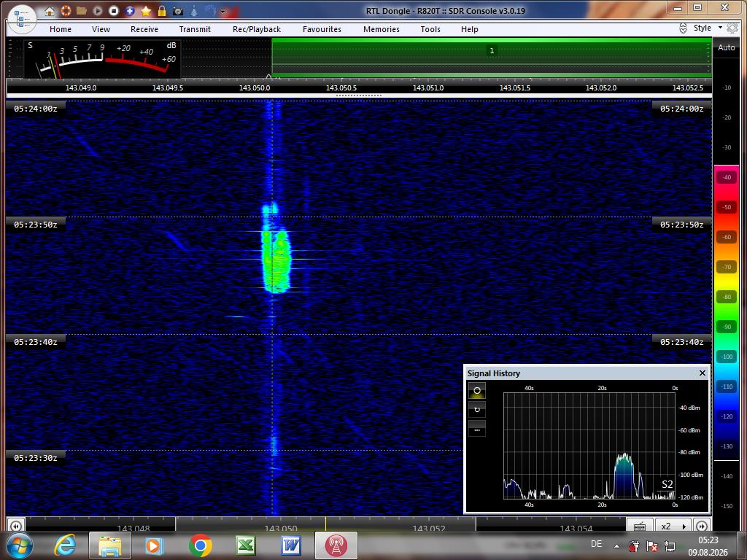Open the x2 zoom dropdown
Screen dimensions: 747x560
pos(673,526)
